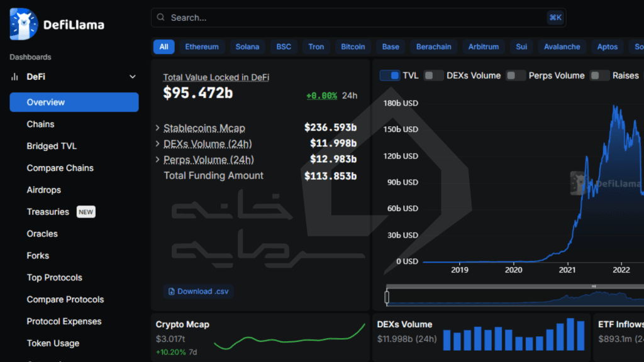Viewport: 644px width, 362px height.
Task: Open the ETF Inflows card
Action: click(619, 337)
